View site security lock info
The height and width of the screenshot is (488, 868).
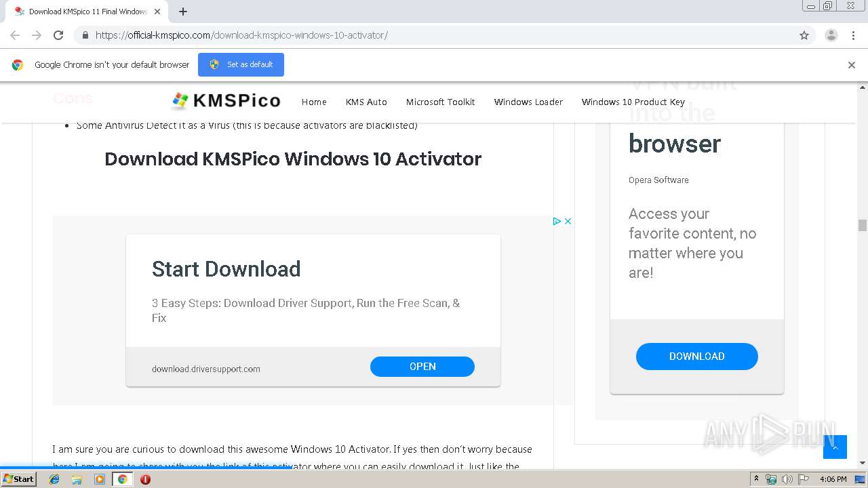[85, 35]
